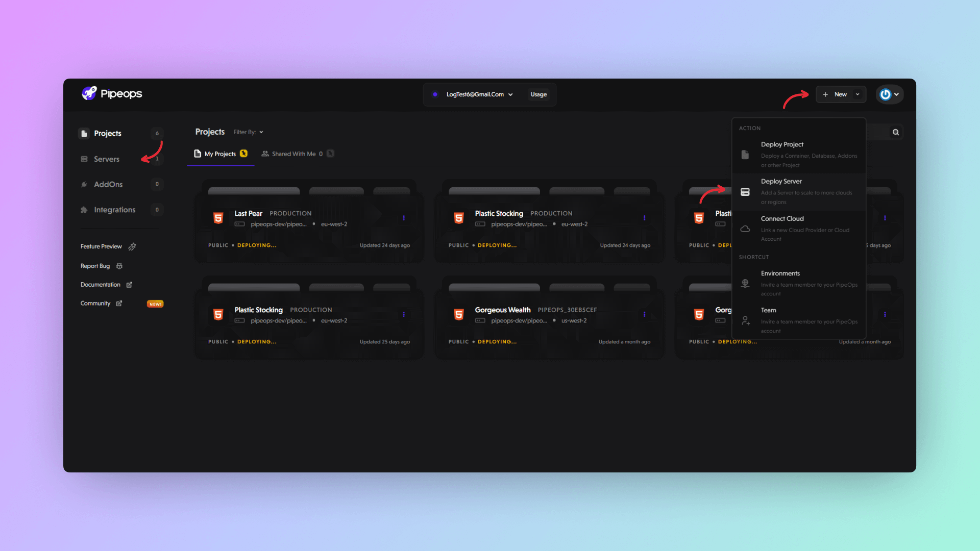This screenshot has height=551, width=980.
Task: Click pipeops-dev repo text on Last Pear card
Action: [x=279, y=224]
